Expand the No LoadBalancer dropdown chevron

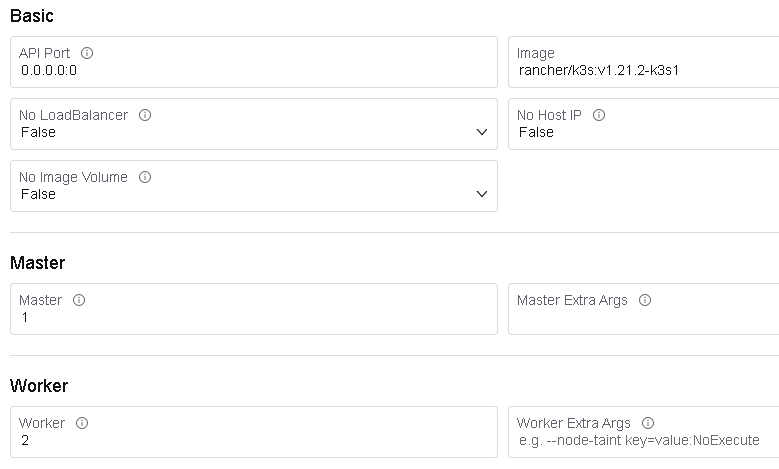[x=481, y=132]
